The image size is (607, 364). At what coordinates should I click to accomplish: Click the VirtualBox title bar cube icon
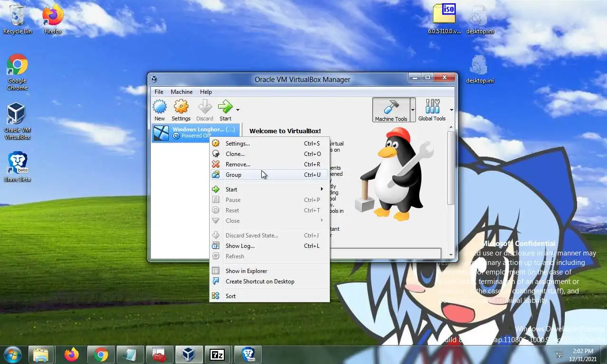pyautogui.click(x=154, y=79)
